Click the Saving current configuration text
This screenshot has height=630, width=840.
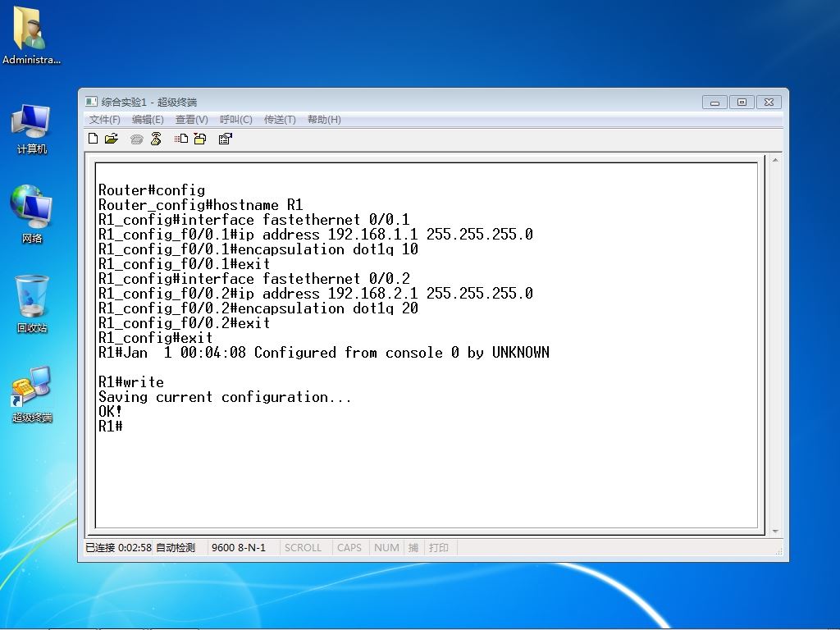point(225,398)
